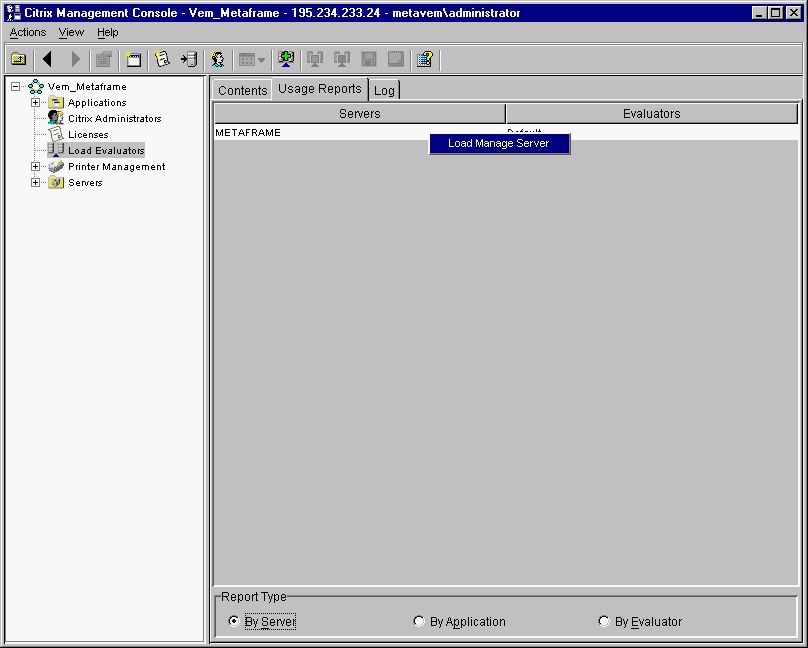808x648 pixels.
Task: Close the Citrix Management Console window
Action: pyautogui.click(x=794, y=13)
